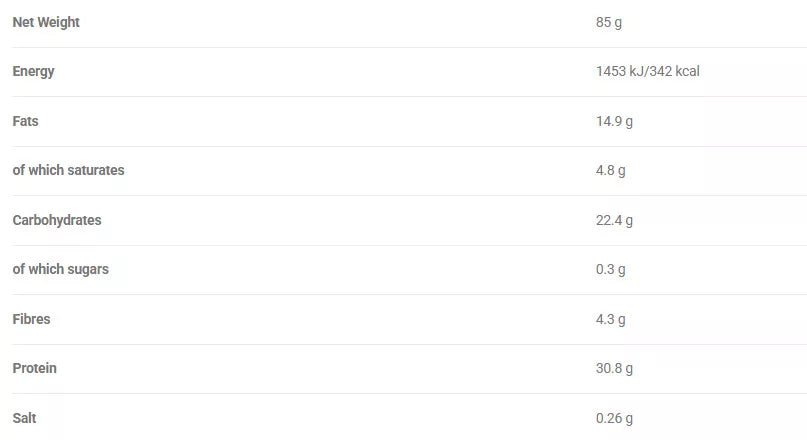Select the 14.9 g fats value
This screenshot has height=440, width=807.
pyautogui.click(x=614, y=121)
